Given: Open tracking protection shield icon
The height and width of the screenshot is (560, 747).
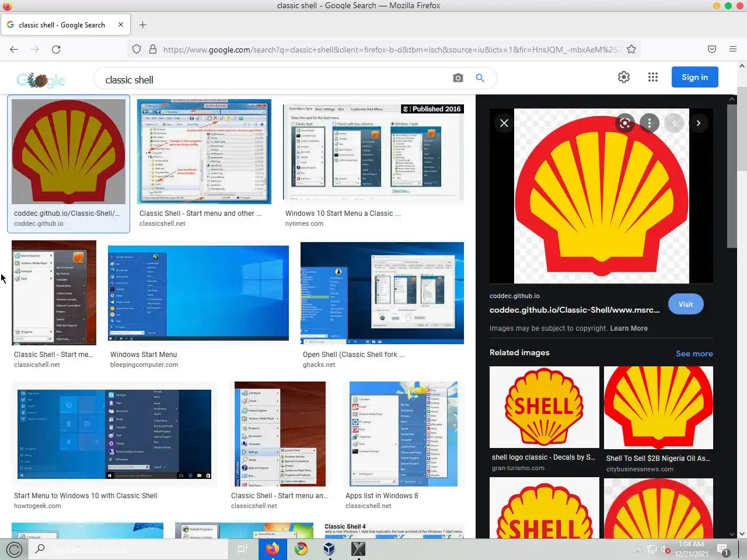Looking at the screenshot, I should (137, 50).
